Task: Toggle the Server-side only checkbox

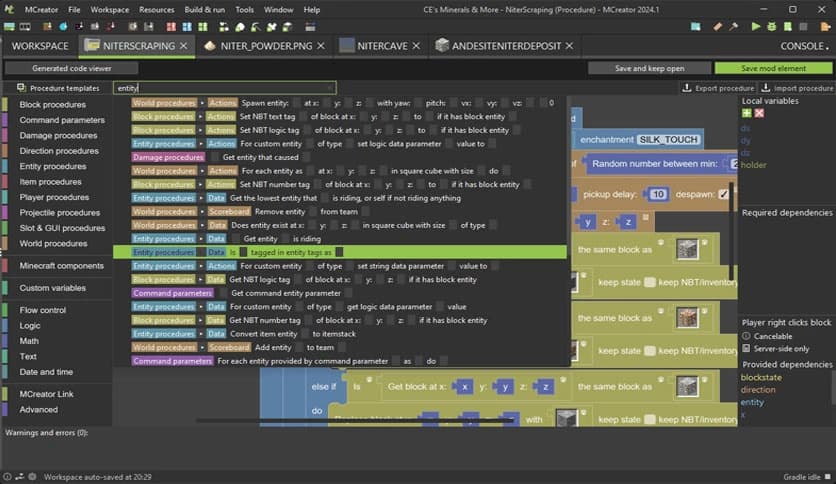Action: pos(746,349)
